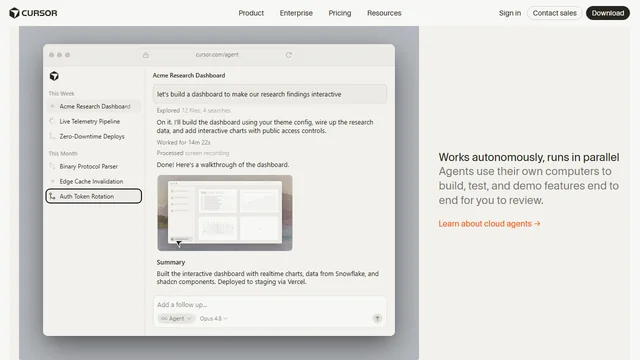Click the Add a follow up input

click(x=269, y=305)
